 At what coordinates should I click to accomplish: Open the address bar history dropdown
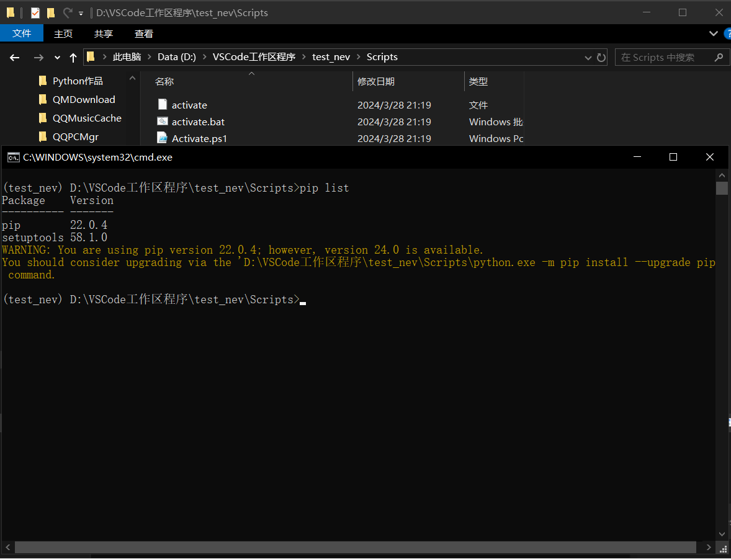click(588, 58)
